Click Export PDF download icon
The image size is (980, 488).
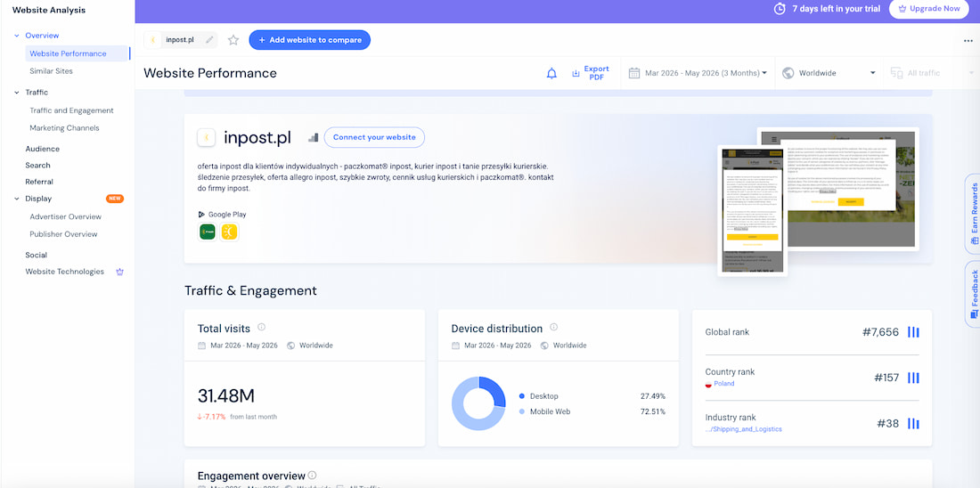click(576, 73)
